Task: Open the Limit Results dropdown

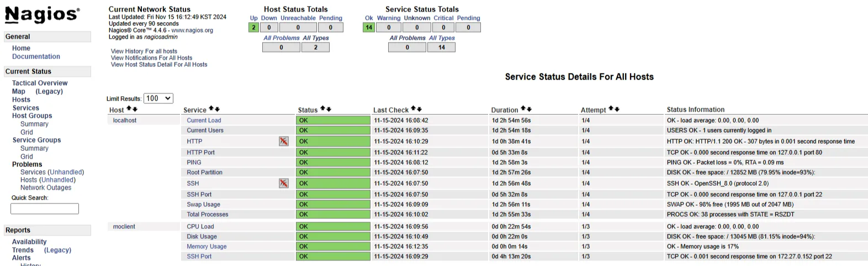Action: point(158,98)
